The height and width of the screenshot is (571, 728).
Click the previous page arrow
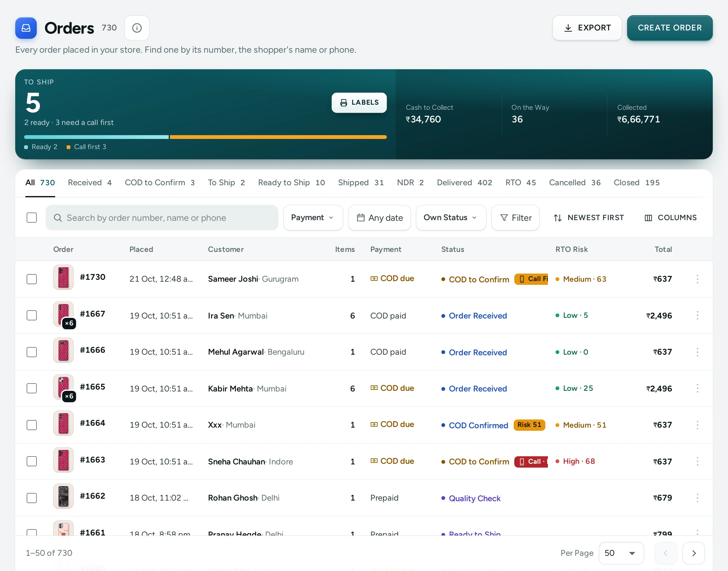666,553
